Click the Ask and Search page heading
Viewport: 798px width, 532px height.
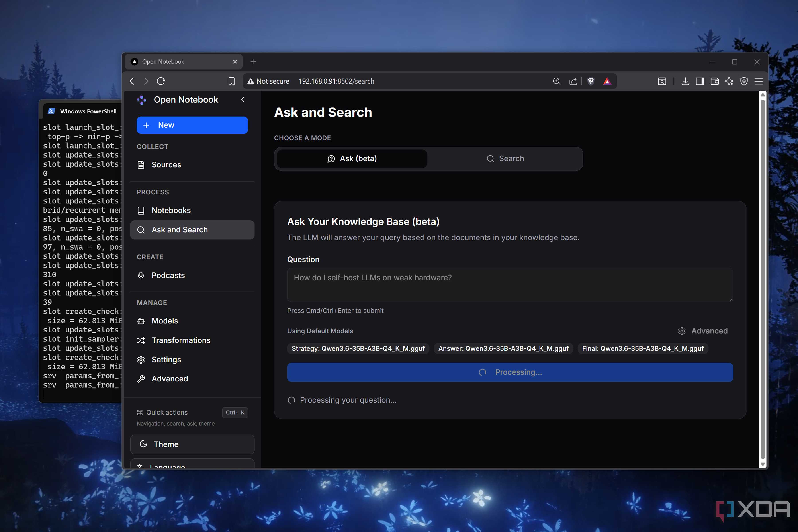323,112
